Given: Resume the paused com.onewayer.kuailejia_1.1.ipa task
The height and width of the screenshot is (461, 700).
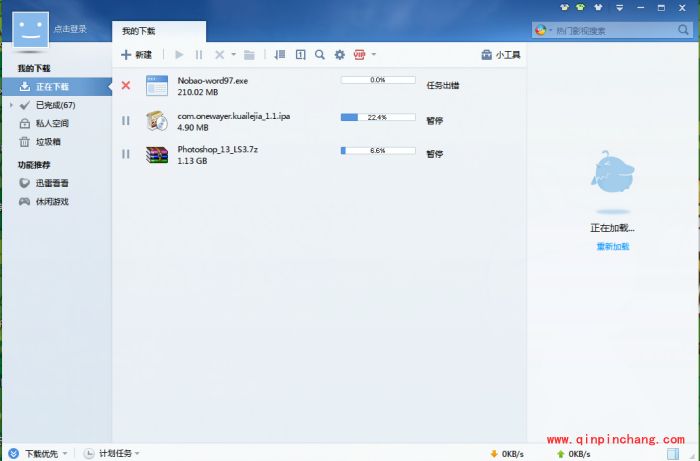Looking at the screenshot, I should [126, 121].
